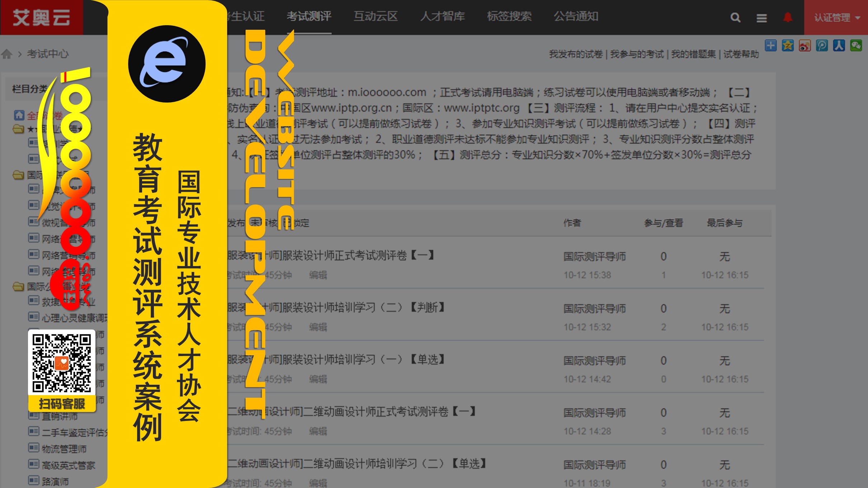The height and width of the screenshot is (488, 868).
Task: Edit the 二维动画设计师正式考试测评卷 row
Action: click(x=318, y=431)
